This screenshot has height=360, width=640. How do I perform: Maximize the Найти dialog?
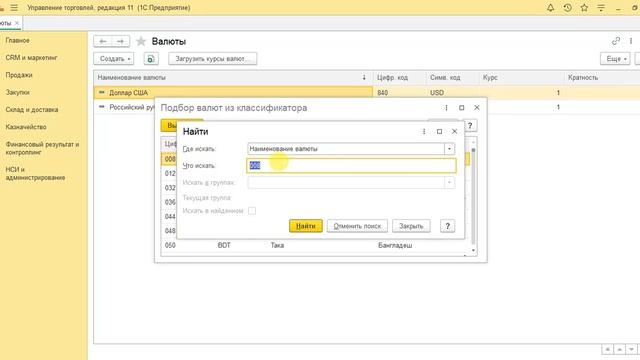click(439, 131)
